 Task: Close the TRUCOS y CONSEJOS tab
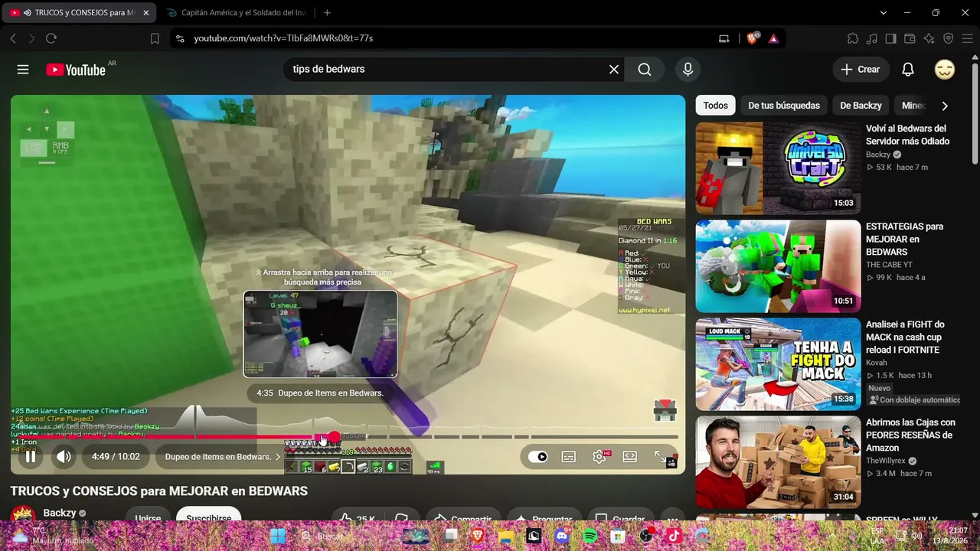tap(146, 13)
